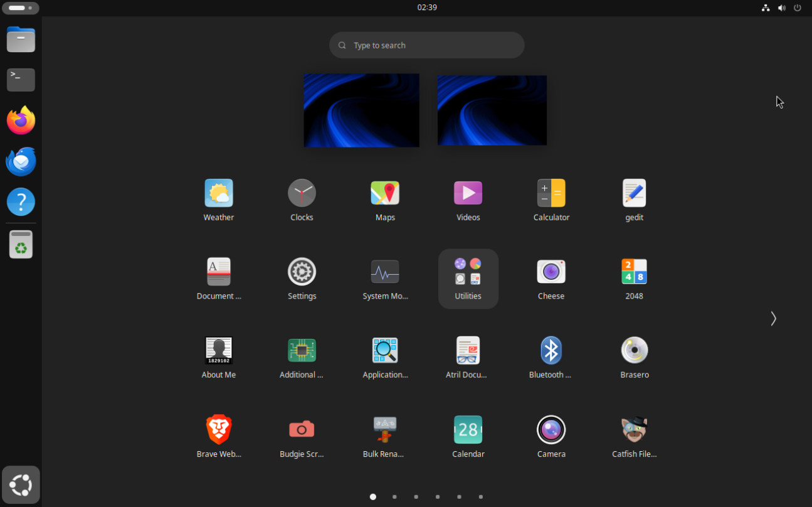
Task: Click the clock showing 02:39
Action: point(427,8)
